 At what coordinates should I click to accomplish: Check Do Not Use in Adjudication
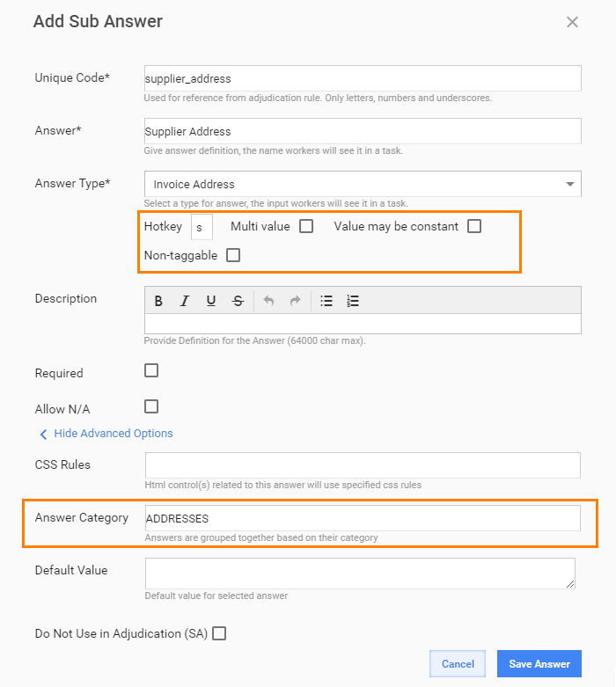coord(219,633)
